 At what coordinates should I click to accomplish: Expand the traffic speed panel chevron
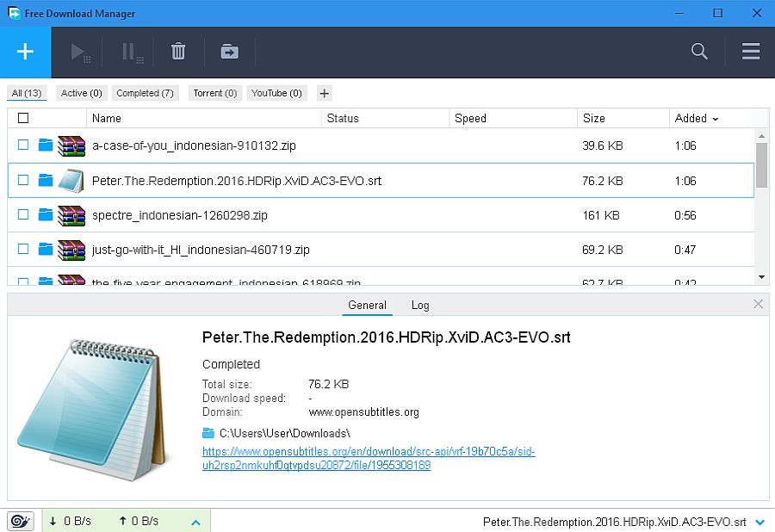pos(195,522)
